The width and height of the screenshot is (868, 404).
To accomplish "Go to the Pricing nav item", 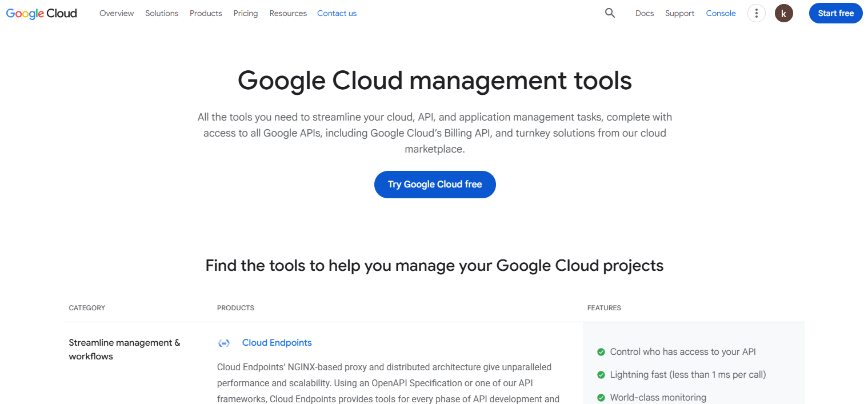I will (246, 13).
